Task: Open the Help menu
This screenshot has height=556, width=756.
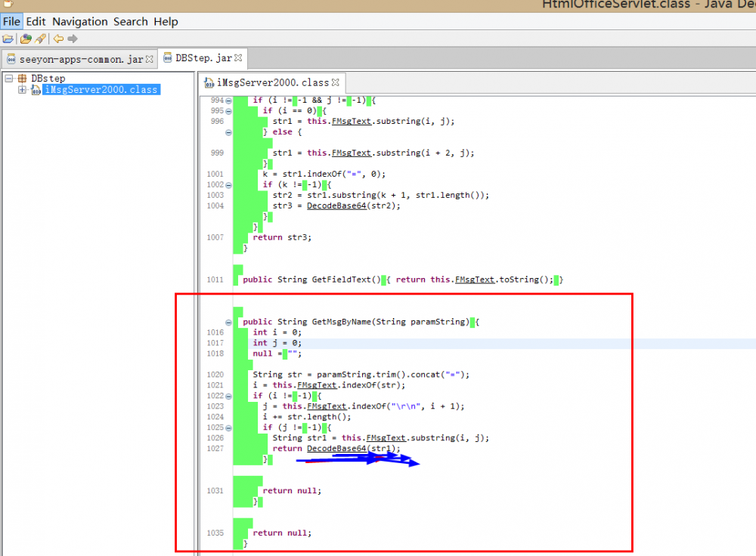Action: point(166,22)
